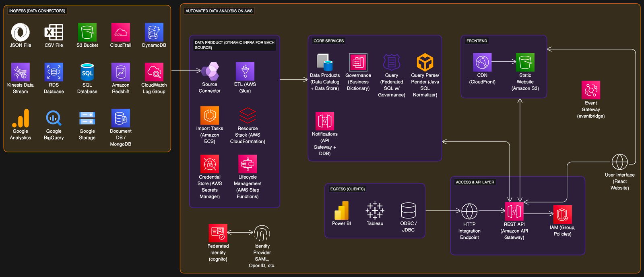Viewport: 644px width, 277px height.
Task: Select the ODBC / JDBC database icon
Action: pyautogui.click(x=408, y=211)
